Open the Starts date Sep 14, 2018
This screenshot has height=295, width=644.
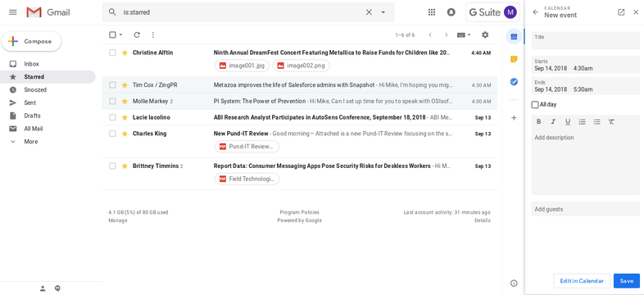tap(551, 68)
